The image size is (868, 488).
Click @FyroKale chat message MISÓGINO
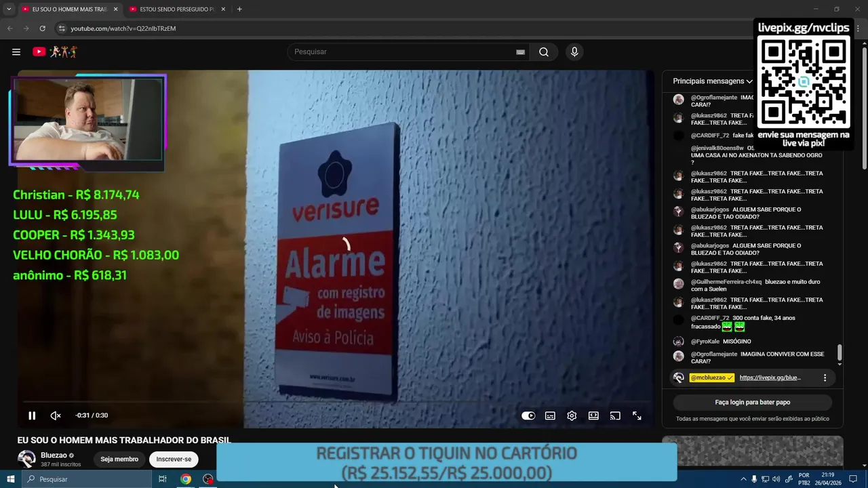[x=736, y=342]
